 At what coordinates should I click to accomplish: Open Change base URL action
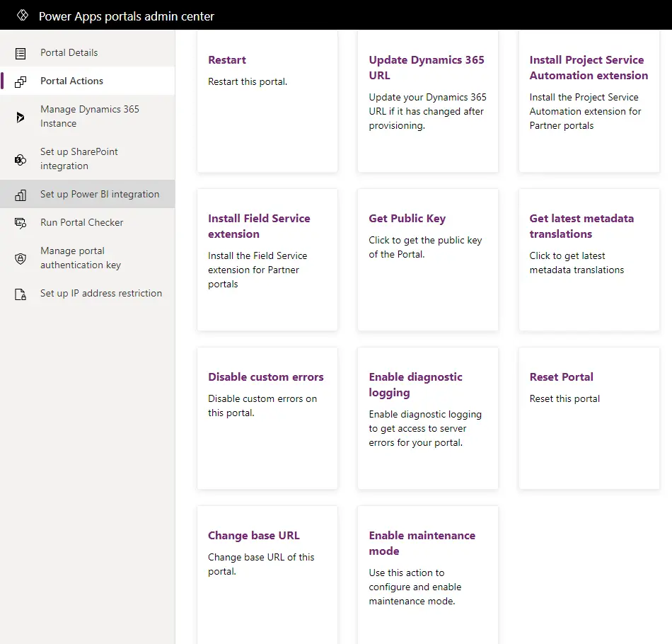click(267, 575)
